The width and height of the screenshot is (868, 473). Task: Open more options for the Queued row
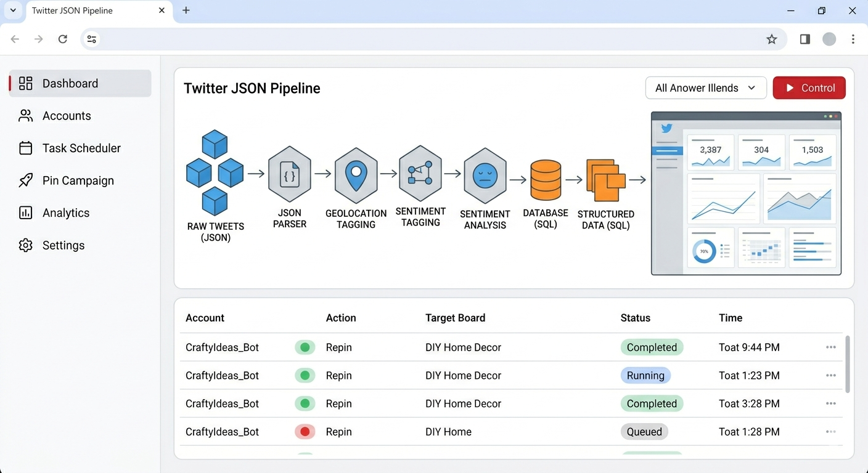(x=831, y=432)
